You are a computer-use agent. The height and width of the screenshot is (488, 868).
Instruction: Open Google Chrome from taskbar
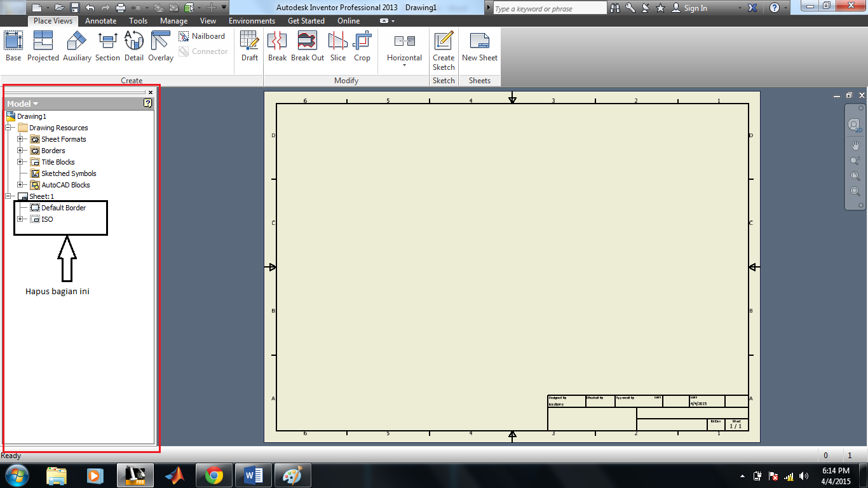coord(214,476)
